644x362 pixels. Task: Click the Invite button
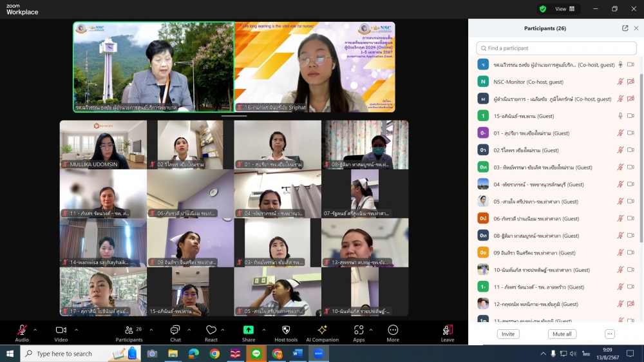[x=508, y=334]
